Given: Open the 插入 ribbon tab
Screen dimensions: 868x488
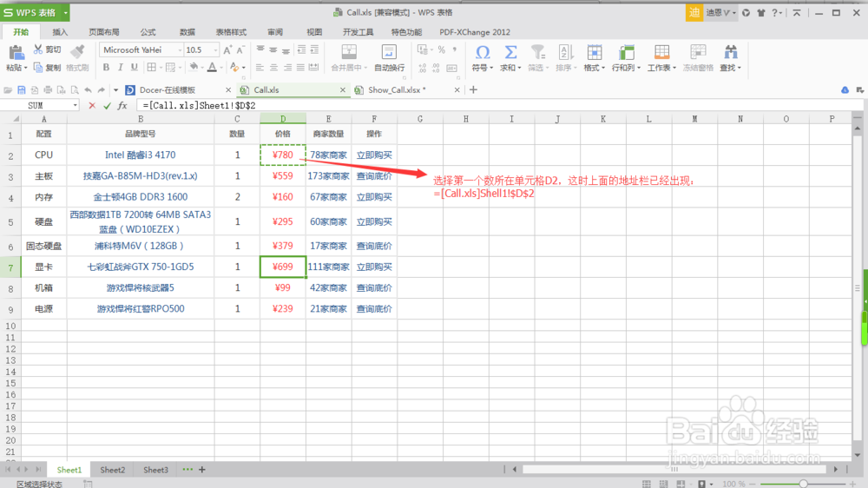Looking at the screenshot, I should point(60,32).
